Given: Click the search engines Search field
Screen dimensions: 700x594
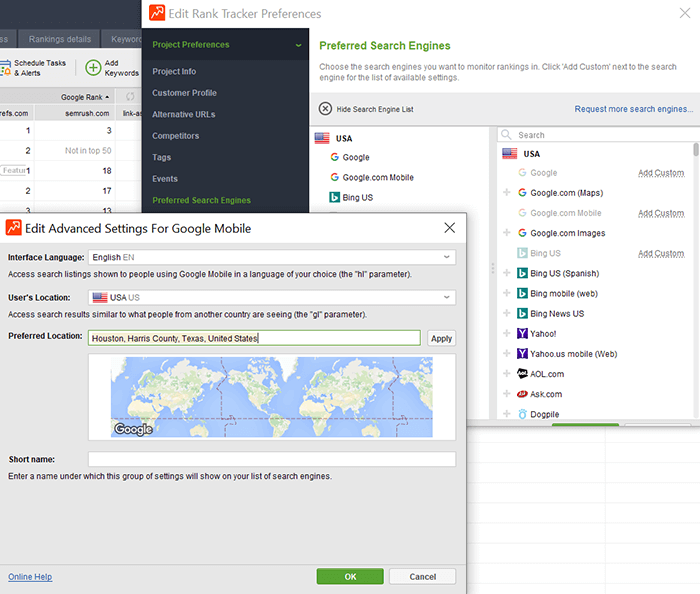Looking at the screenshot, I should click(x=598, y=135).
